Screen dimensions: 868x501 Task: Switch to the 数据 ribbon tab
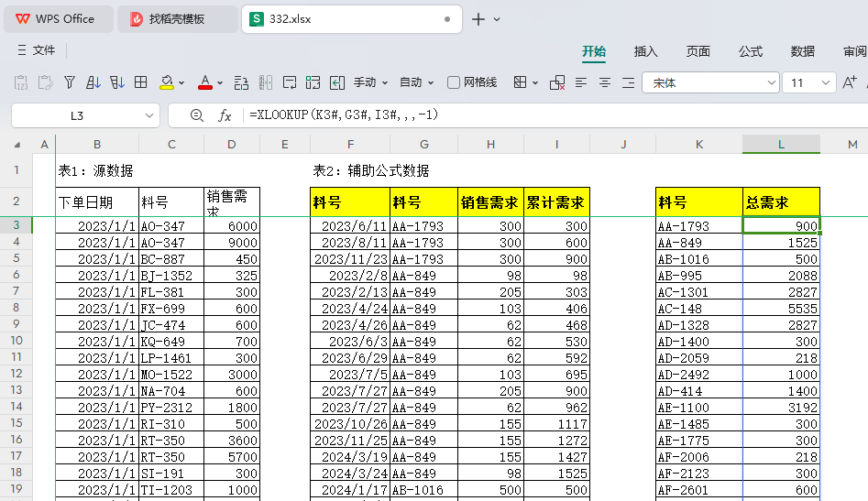tap(802, 51)
